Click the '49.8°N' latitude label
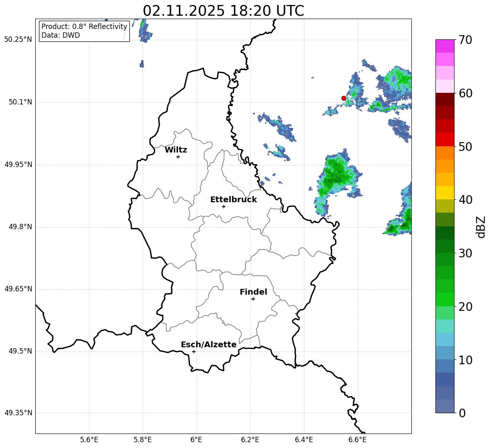 (20, 227)
